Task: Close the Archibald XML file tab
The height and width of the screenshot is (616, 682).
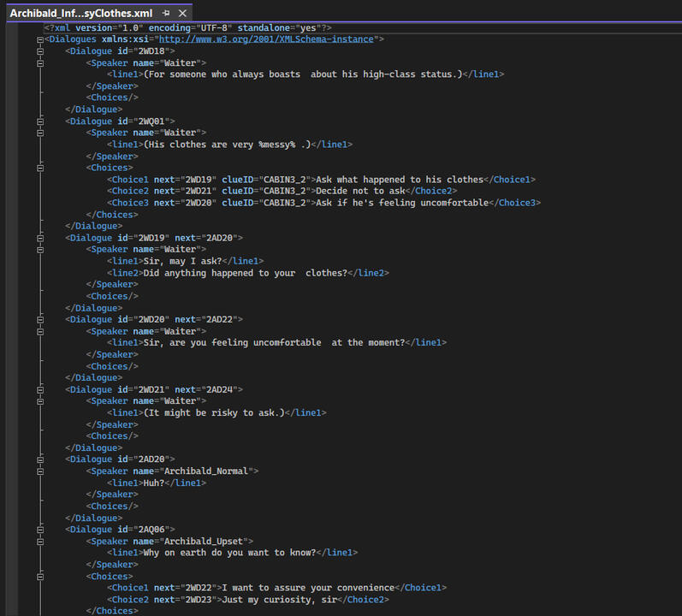Action: [181, 14]
